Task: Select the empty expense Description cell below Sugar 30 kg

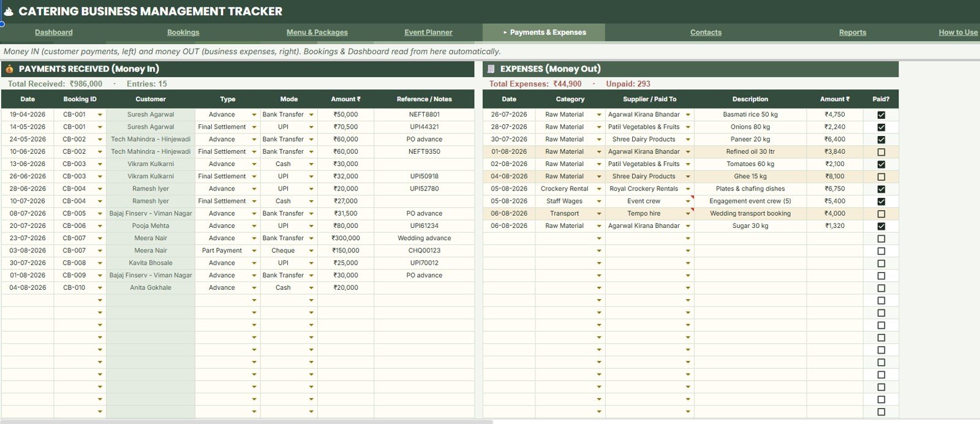Action: 750,238
